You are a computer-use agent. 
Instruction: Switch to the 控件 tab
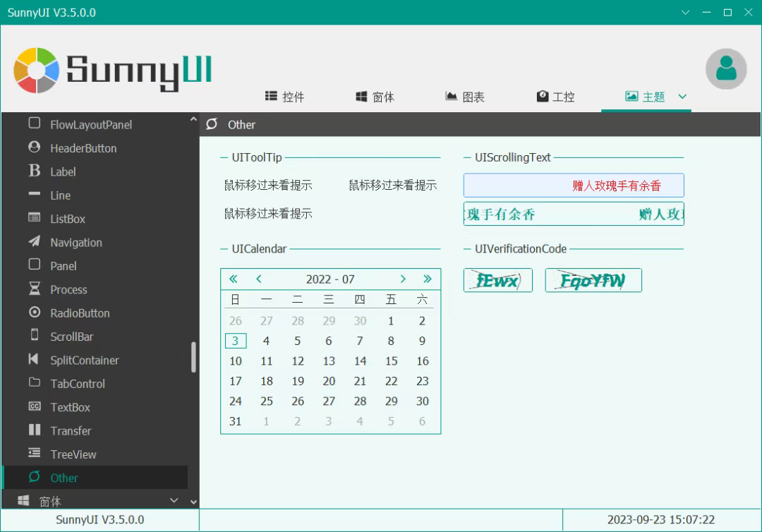(285, 97)
